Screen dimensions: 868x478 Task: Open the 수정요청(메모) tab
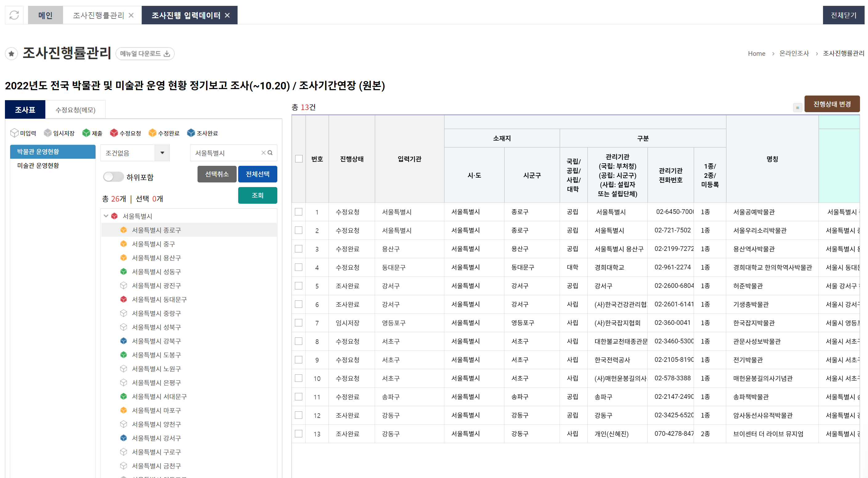[x=75, y=110]
